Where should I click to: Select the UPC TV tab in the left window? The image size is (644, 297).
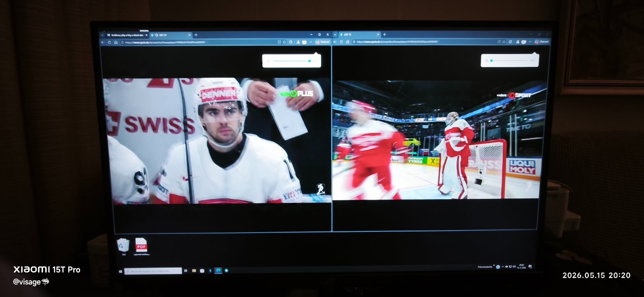coord(171,35)
